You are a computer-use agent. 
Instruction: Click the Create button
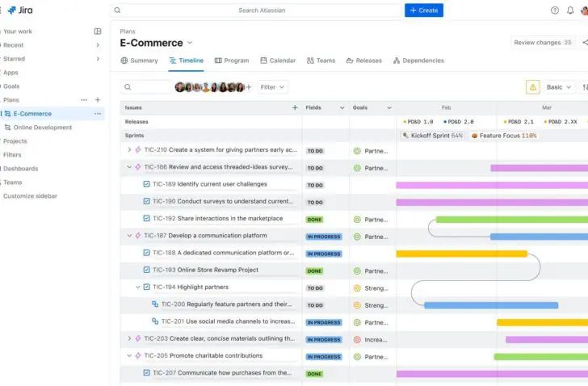pos(424,10)
